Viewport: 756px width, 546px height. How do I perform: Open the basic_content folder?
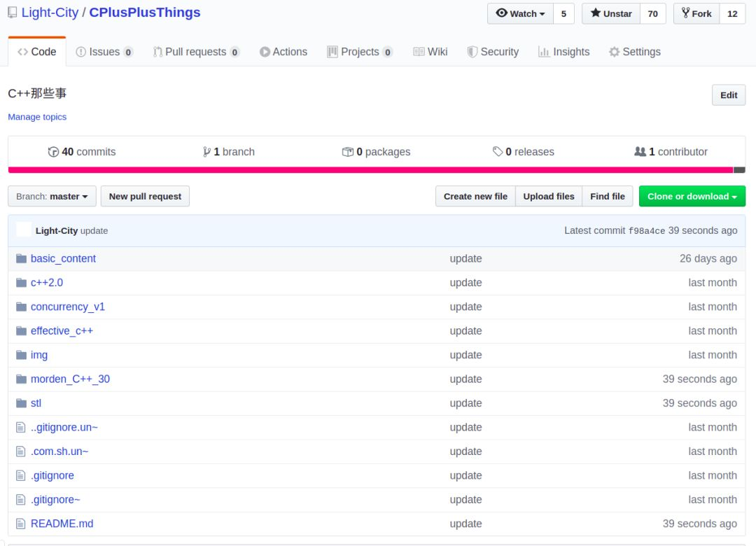63,258
